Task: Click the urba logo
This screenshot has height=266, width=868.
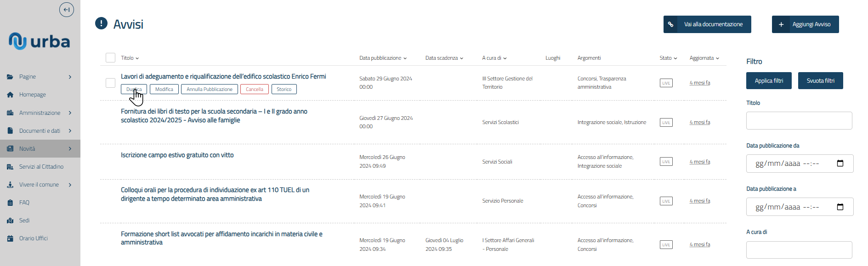Action: [x=40, y=41]
